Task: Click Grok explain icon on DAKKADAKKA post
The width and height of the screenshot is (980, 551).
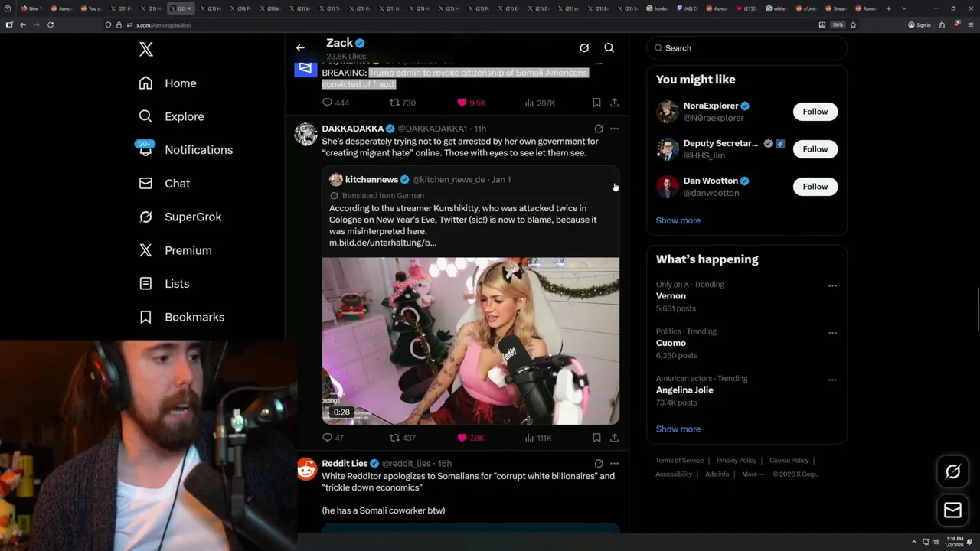Action: click(599, 129)
